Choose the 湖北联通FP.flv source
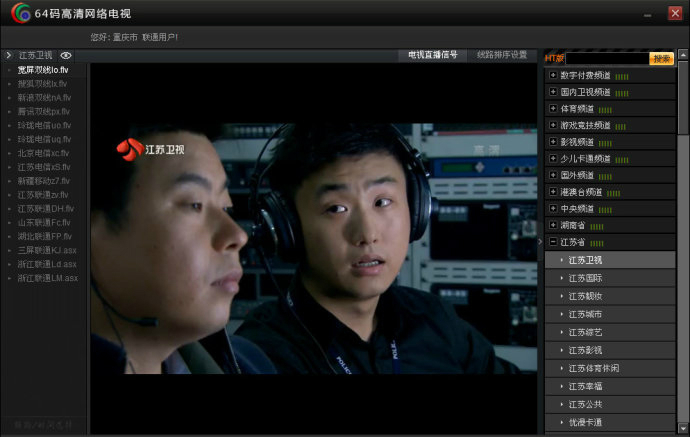This screenshot has width=690, height=437. 44,236
